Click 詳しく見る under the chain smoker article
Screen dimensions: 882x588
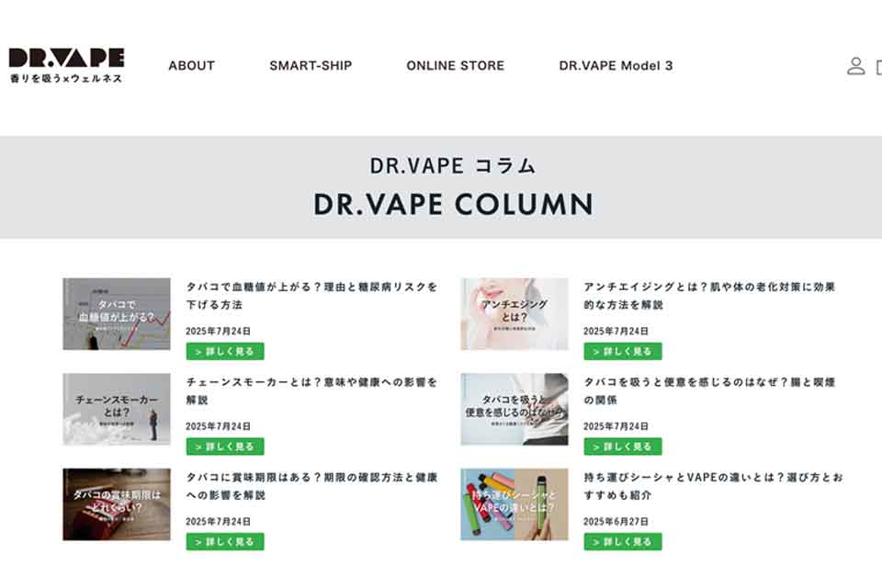225,447
